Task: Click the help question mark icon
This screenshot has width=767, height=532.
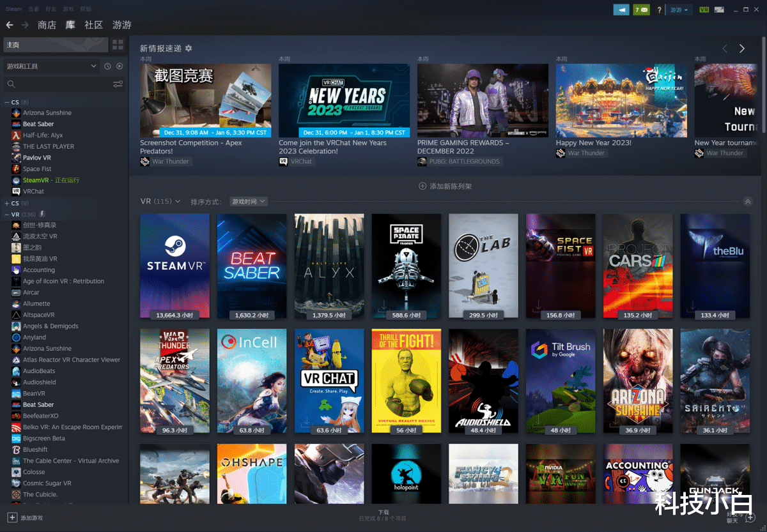Action: (658, 10)
